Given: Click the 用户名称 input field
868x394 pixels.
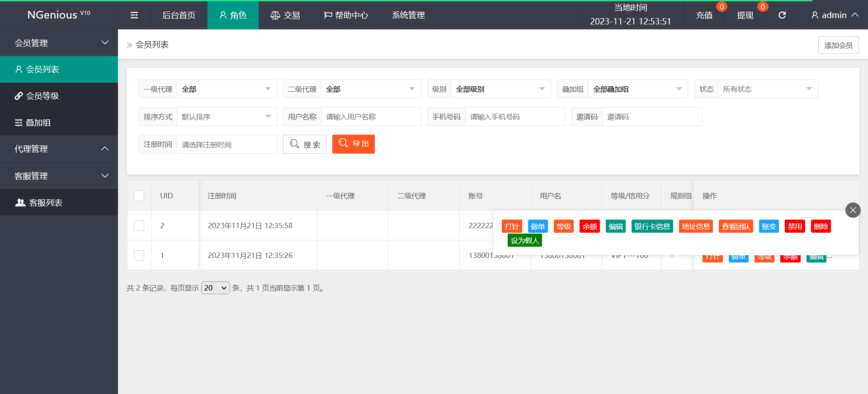Looking at the screenshot, I should click(x=370, y=117).
